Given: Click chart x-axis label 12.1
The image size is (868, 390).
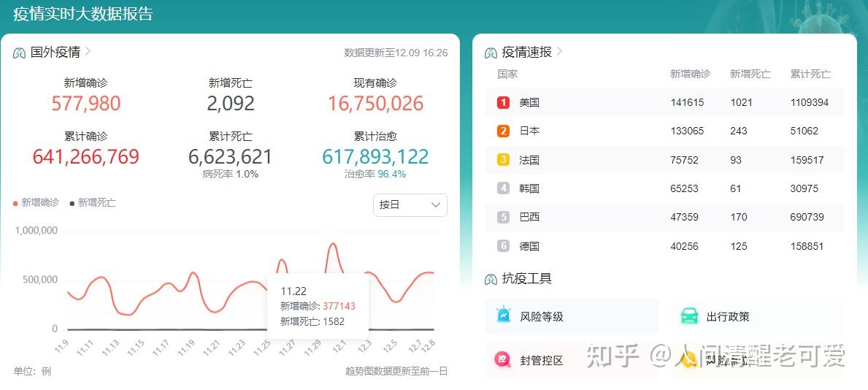Looking at the screenshot, I should click(338, 346).
